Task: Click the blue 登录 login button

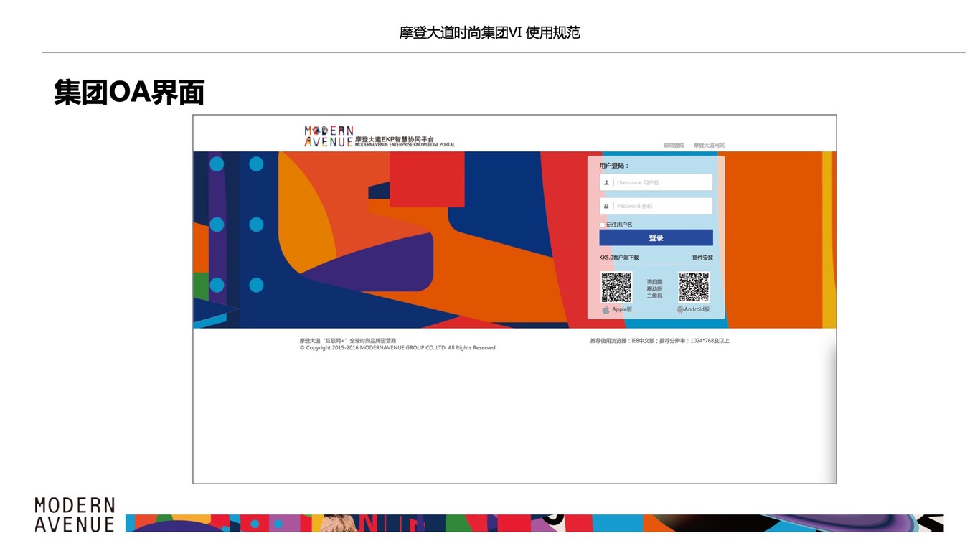Action: pos(656,238)
